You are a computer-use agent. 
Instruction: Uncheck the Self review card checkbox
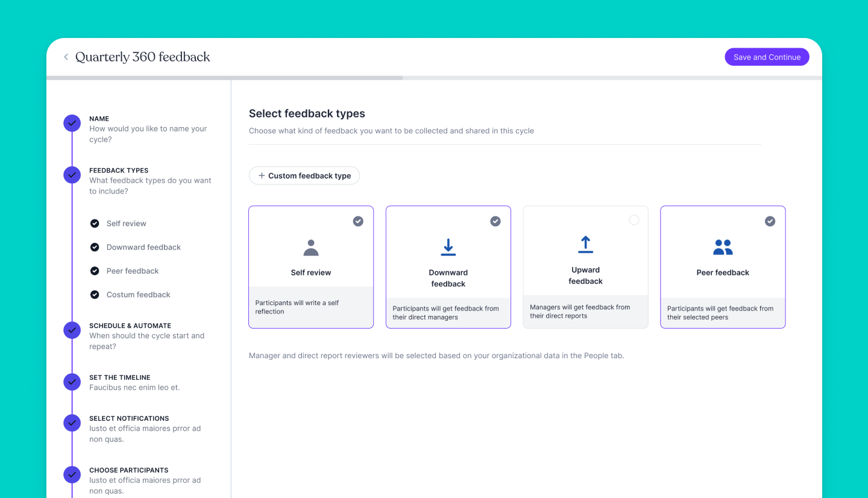358,221
